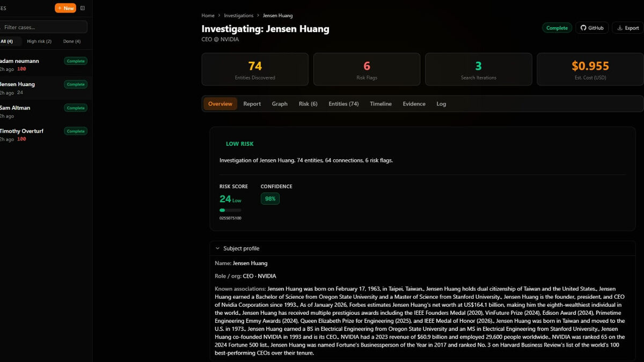Click the score 100 under adam neumann

tap(21, 69)
